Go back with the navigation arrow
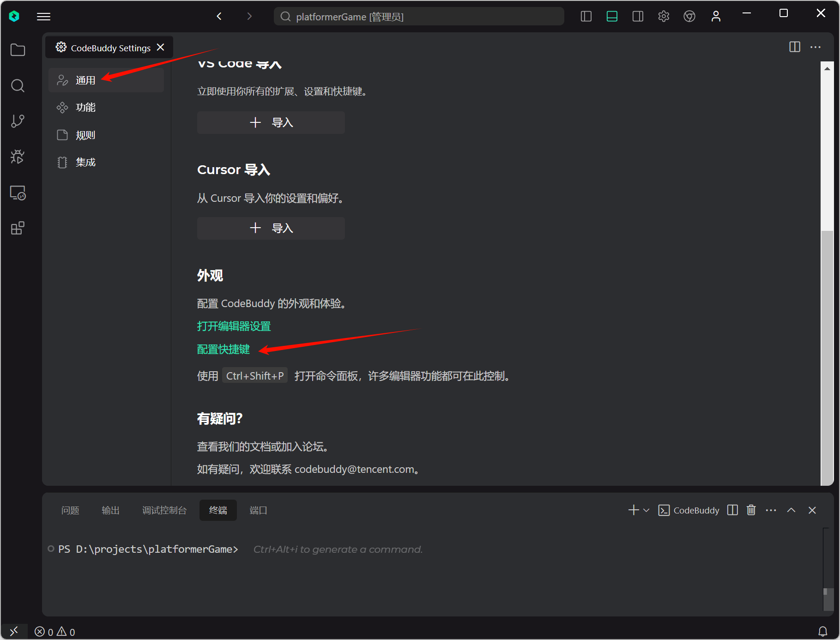 [219, 17]
